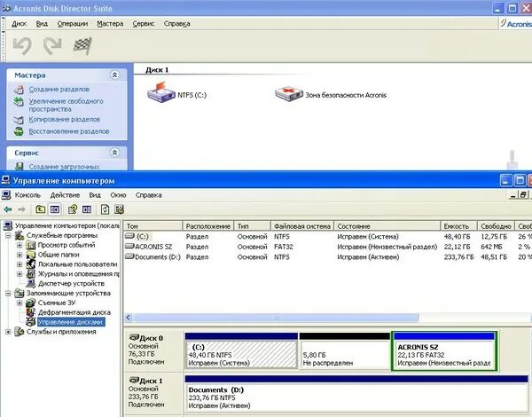Click the console icon beside Консоль menu
The width and height of the screenshot is (532, 417).
(6, 195)
